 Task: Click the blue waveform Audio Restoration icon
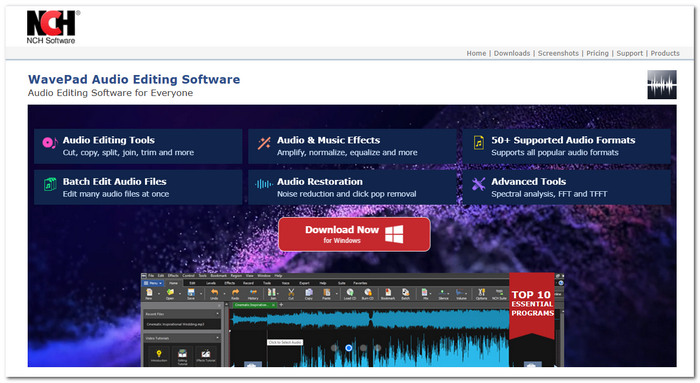click(264, 184)
